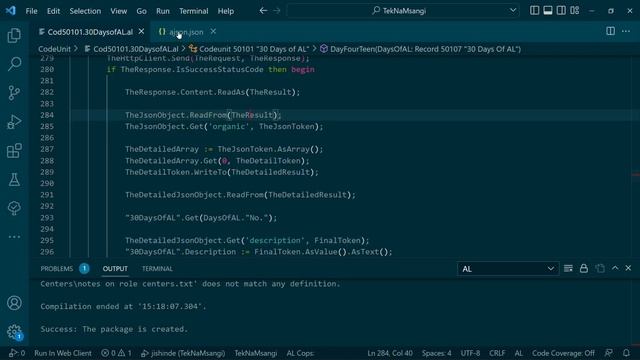This screenshot has width=640, height=360.
Task: Expand the command center dropdown chevron
Action: pos(513,11)
